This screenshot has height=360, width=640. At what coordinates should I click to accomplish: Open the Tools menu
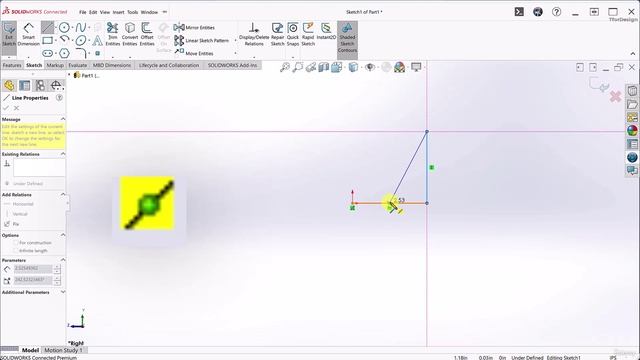pyautogui.click(x=133, y=12)
